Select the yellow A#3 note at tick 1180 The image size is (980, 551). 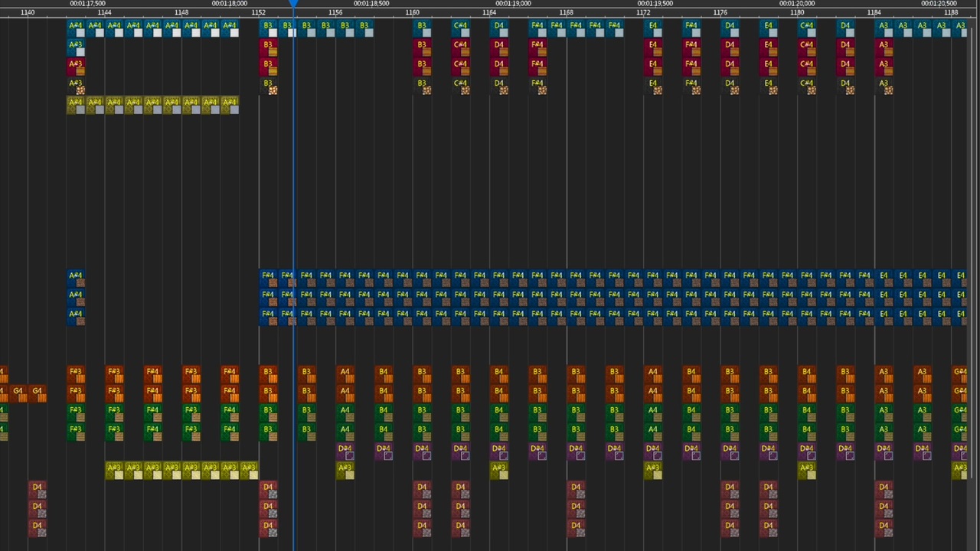pos(806,471)
